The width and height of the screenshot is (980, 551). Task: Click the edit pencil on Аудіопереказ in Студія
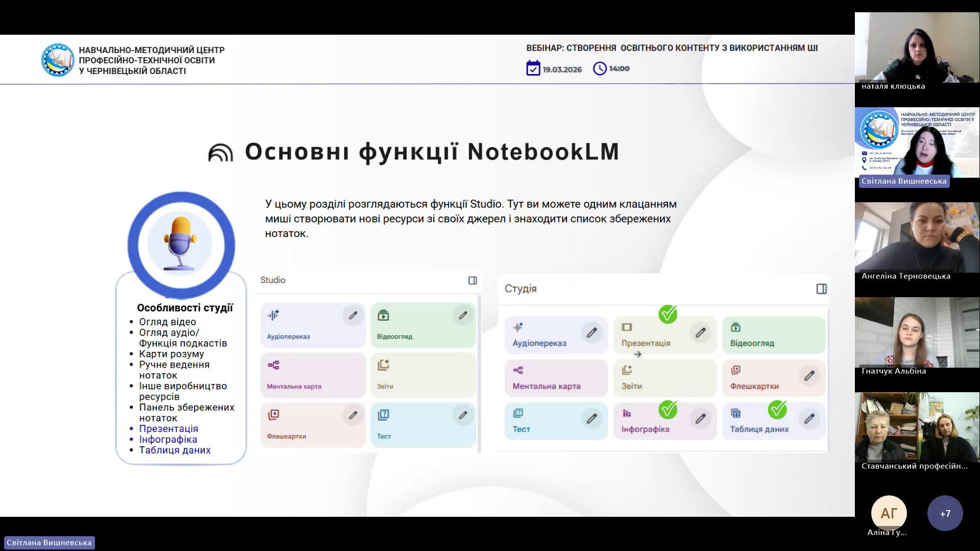pos(591,333)
